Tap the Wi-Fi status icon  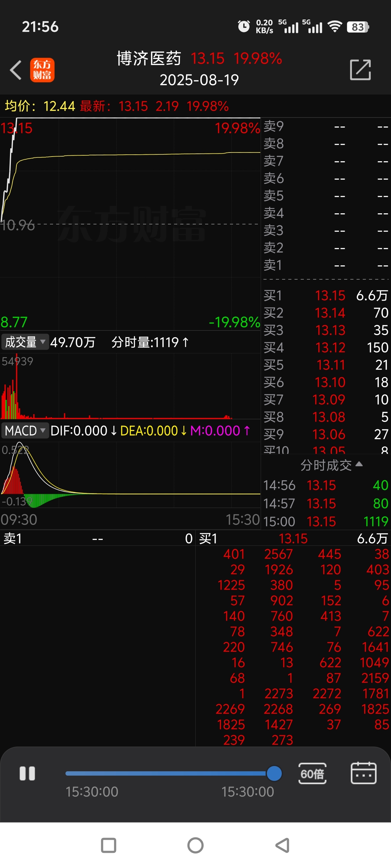(335, 27)
